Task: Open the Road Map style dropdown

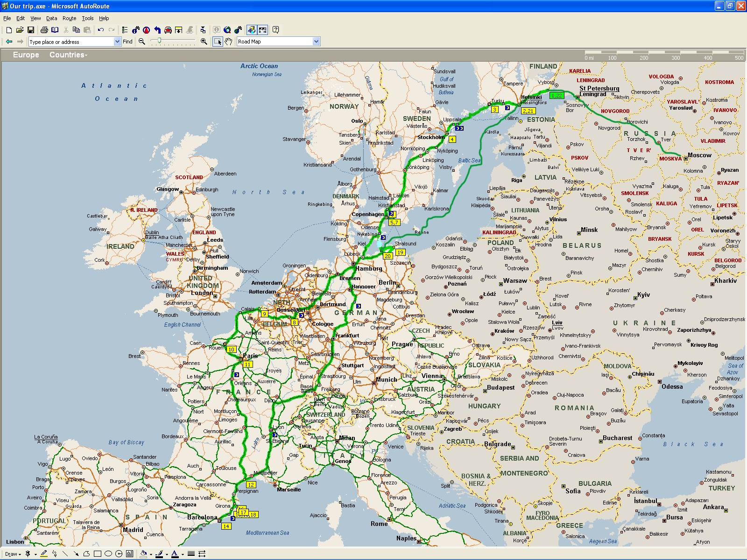Action: tap(316, 42)
